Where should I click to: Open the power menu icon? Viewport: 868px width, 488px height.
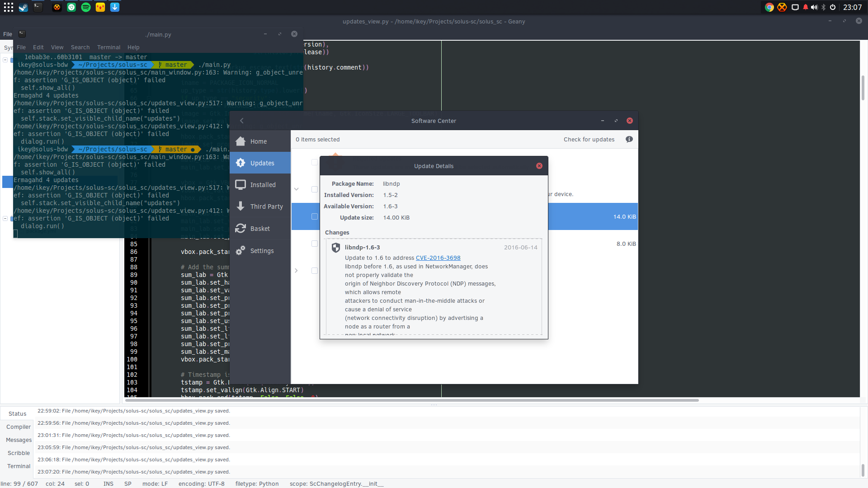pos(833,7)
